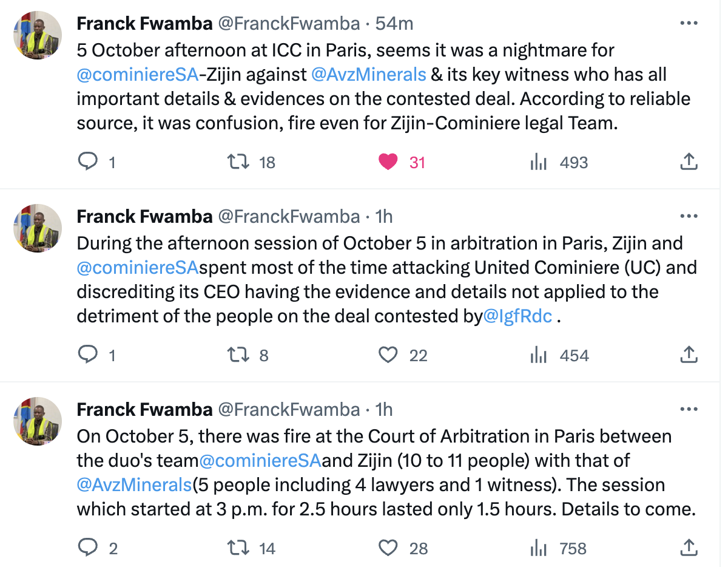Share the tweet with 758 views
Image resolution: width=728 pixels, height=567 pixels.
click(x=689, y=548)
